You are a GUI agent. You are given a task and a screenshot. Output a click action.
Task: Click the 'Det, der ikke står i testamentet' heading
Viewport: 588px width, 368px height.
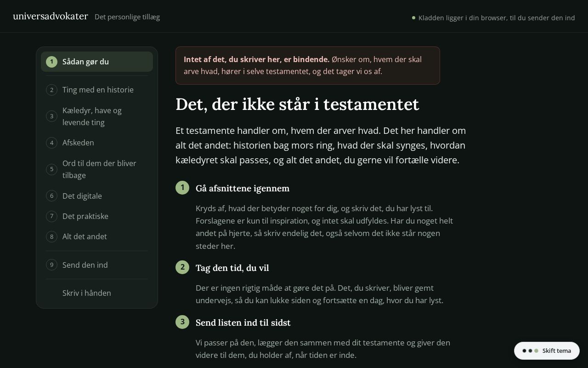[297, 104]
